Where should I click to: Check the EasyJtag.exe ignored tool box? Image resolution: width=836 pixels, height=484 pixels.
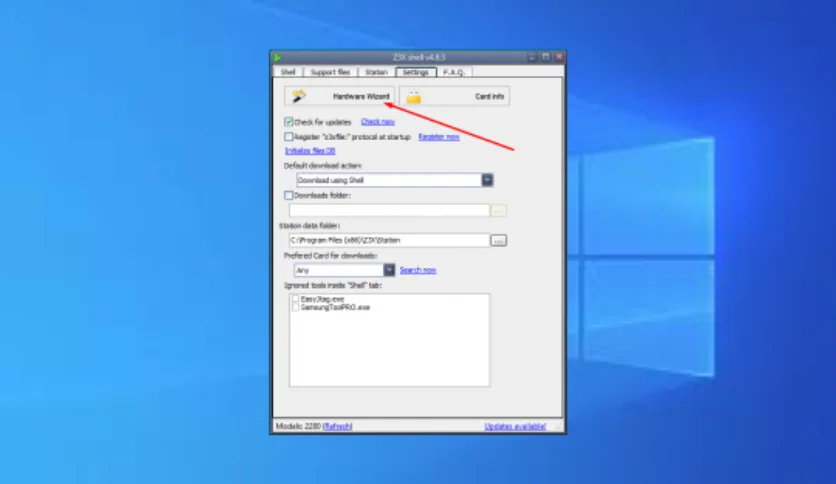tap(295, 299)
